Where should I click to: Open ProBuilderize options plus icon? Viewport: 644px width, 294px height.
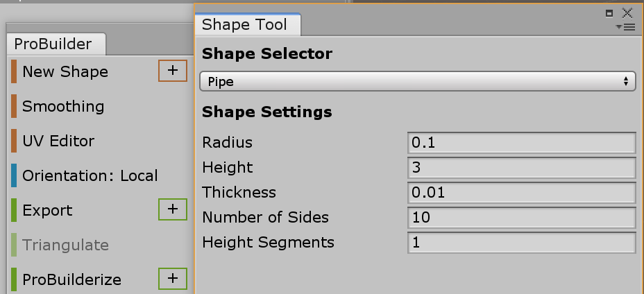pos(173,279)
